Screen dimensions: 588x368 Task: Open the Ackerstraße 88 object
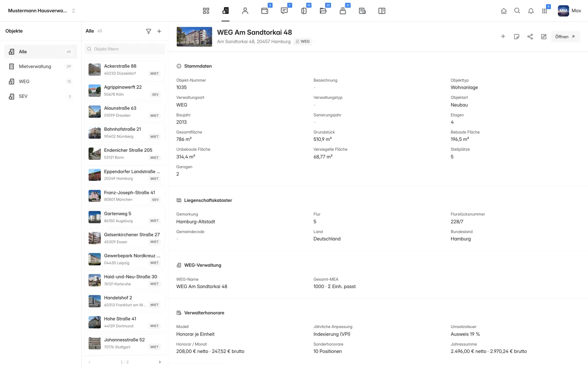click(125, 69)
